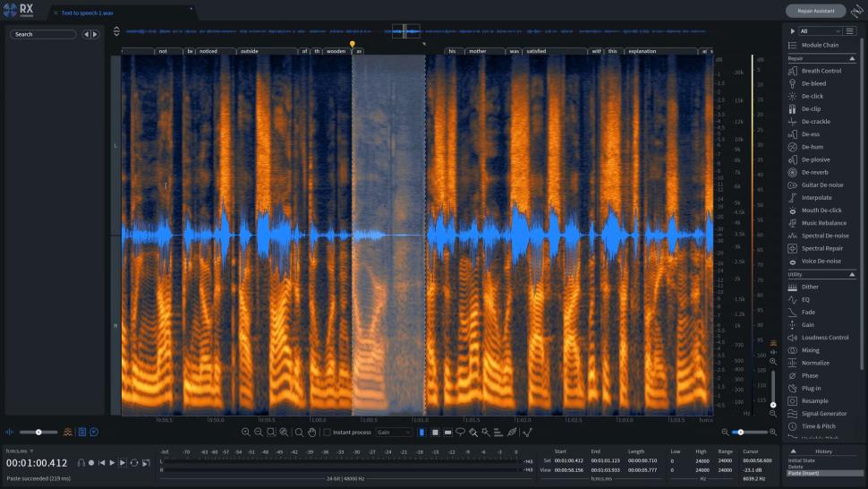Image resolution: width=868 pixels, height=489 pixels.
Task: Select the Voice De-noise module
Action: pyautogui.click(x=821, y=261)
